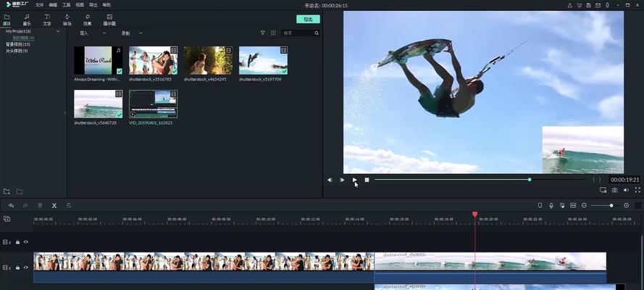
Task: Select the shutterstock_v5640728 clip thumbnail
Action: [x=99, y=104]
